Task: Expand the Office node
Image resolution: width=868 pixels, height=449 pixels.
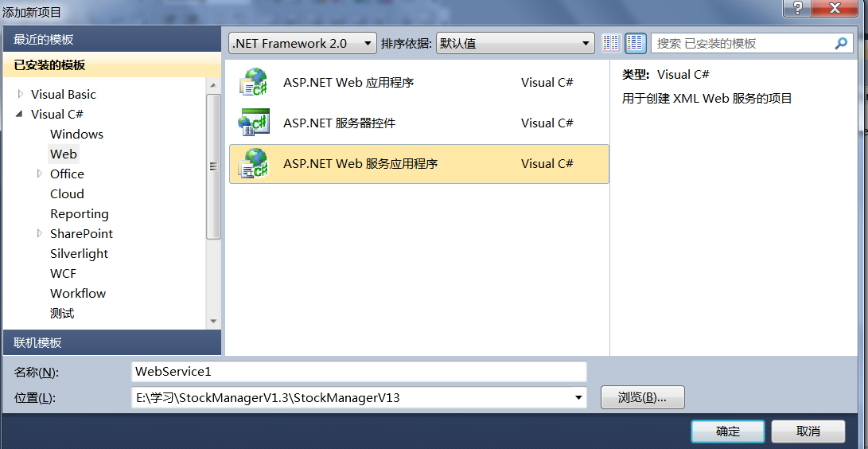Action: [39, 174]
